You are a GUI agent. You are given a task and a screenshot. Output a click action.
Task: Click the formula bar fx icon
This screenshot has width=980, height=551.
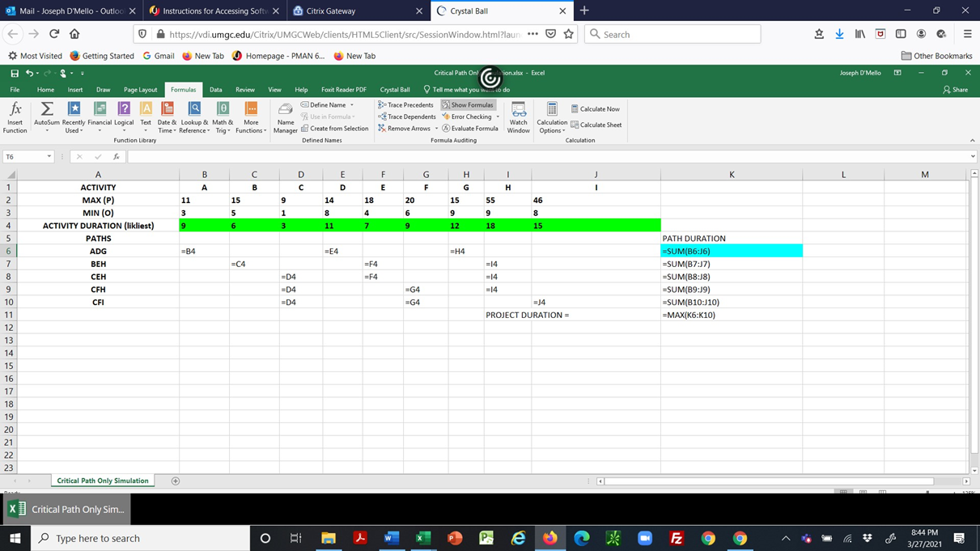117,157
